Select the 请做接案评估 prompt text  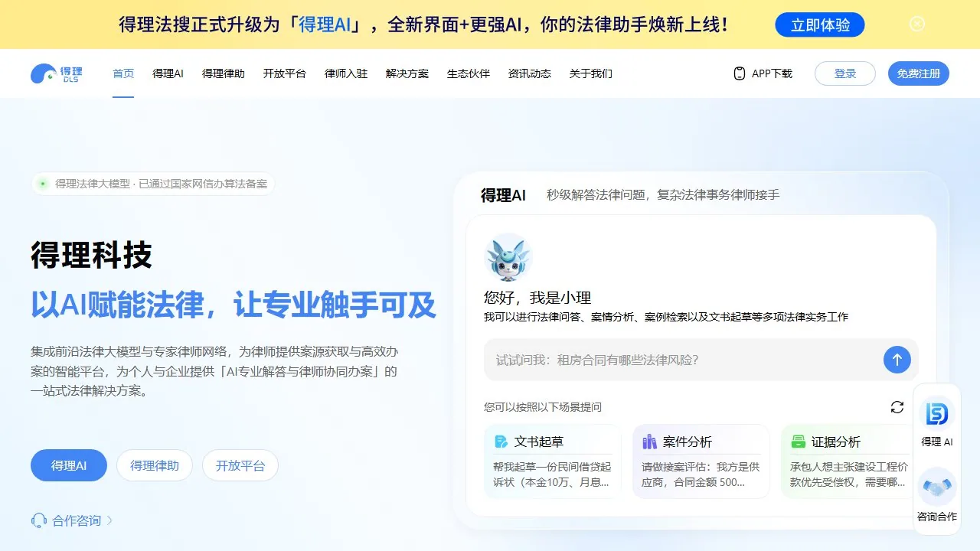[x=701, y=474]
